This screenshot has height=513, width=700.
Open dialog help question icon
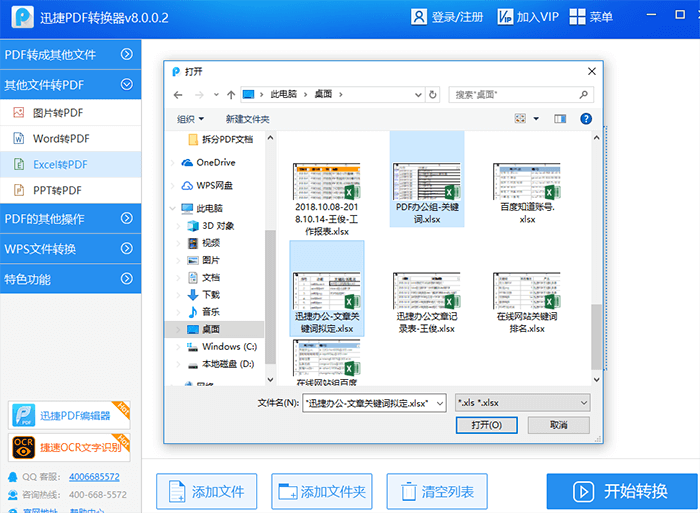586,118
